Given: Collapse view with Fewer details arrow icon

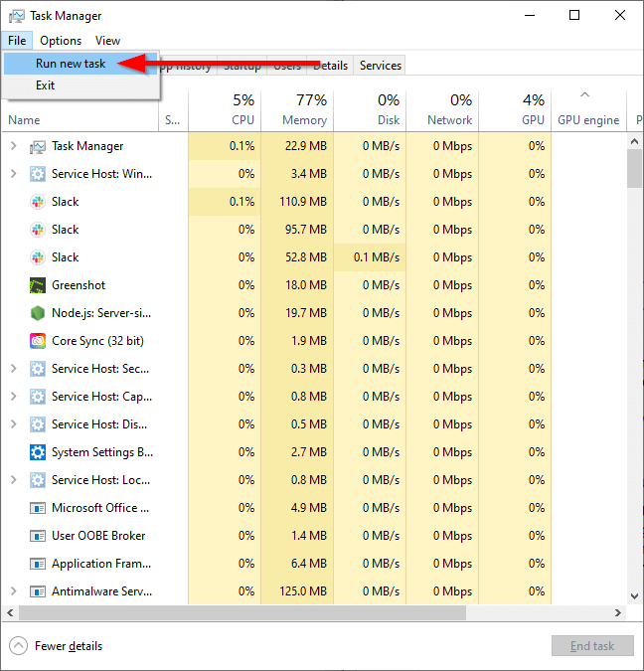Looking at the screenshot, I should 19,646.
